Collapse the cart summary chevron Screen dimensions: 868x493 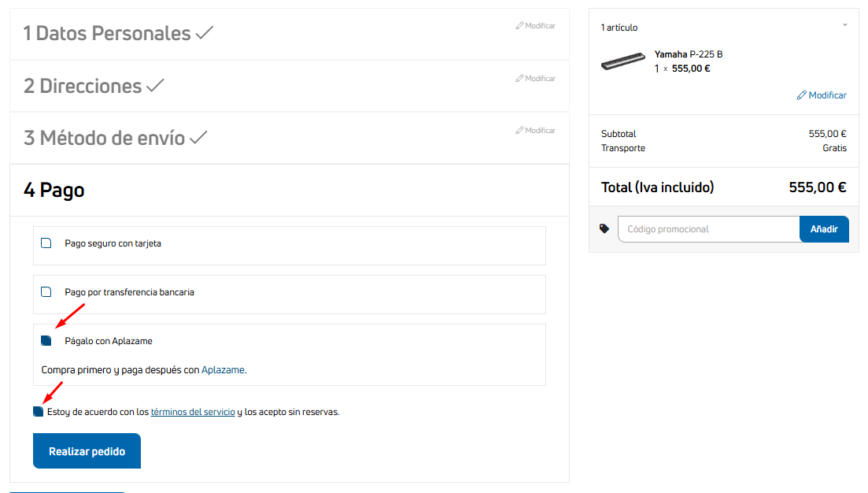[845, 24]
